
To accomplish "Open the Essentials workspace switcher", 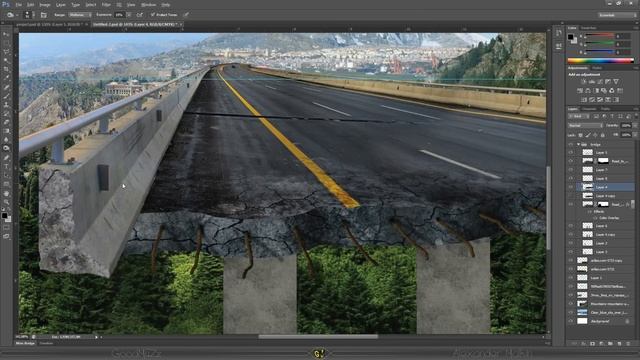I will pos(617,15).
